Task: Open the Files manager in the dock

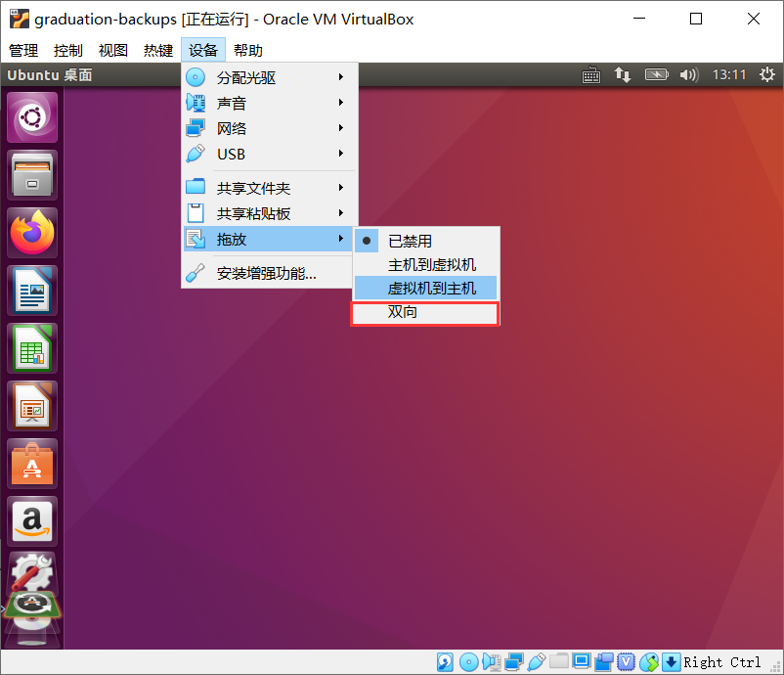Action: pos(32,175)
